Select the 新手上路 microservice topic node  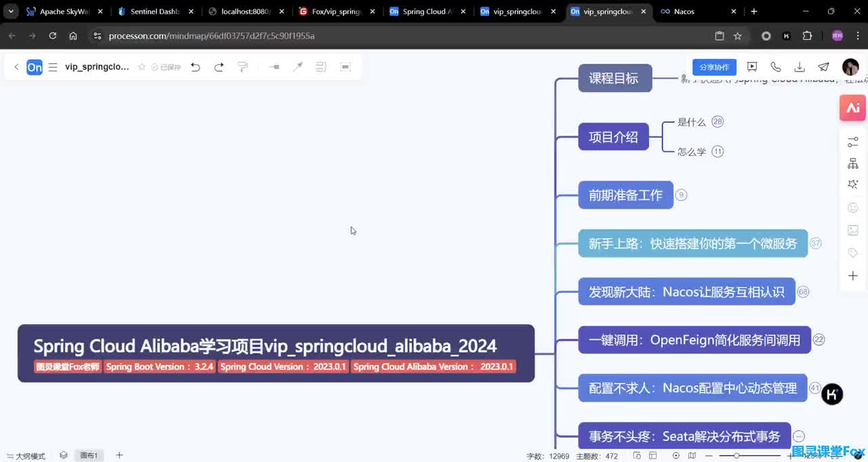tap(692, 243)
